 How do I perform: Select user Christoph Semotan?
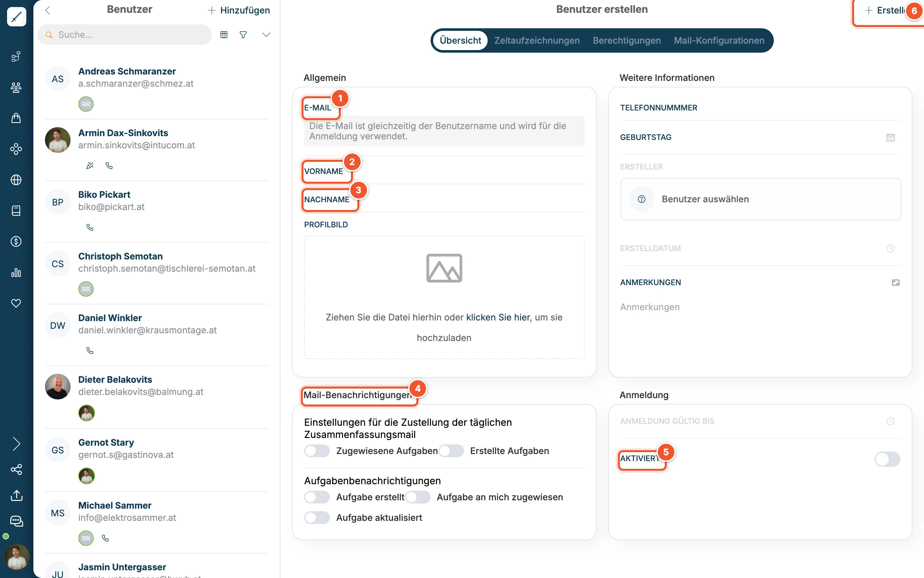(157, 273)
